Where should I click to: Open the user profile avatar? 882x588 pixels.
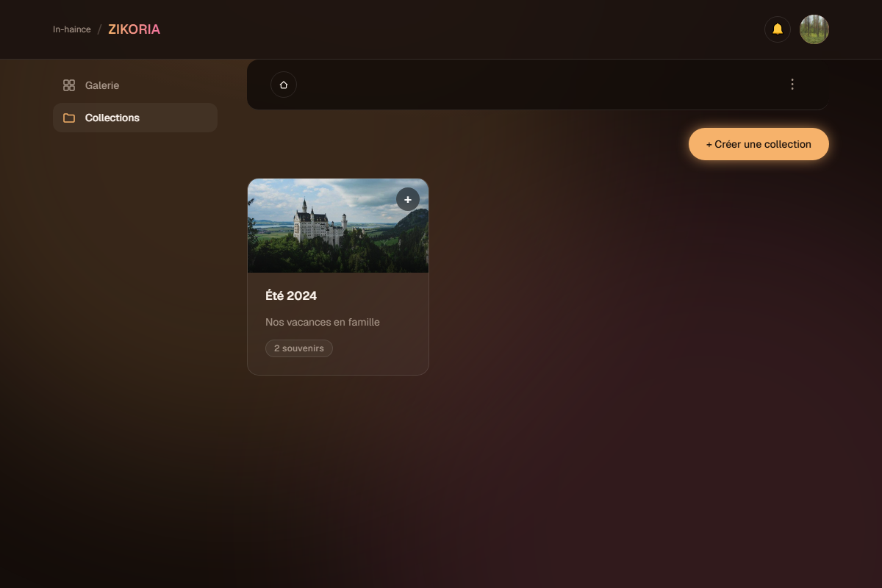tap(814, 29)
